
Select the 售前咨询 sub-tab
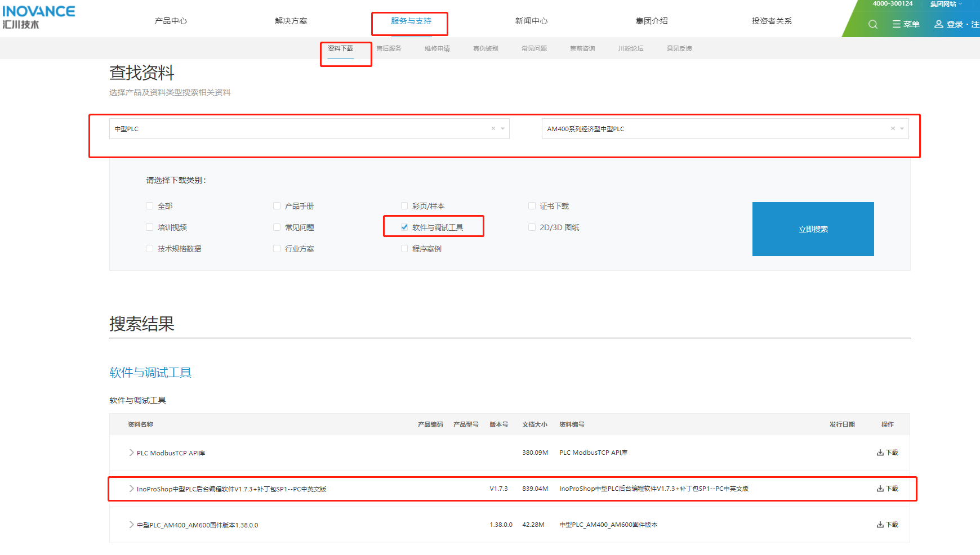pyautogui.click(x=582, y=48)
